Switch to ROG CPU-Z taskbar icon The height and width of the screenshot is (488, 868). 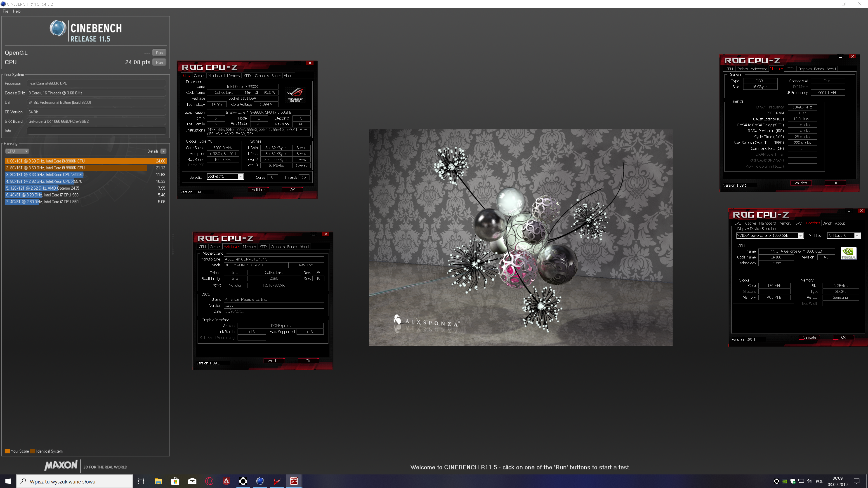294,481
